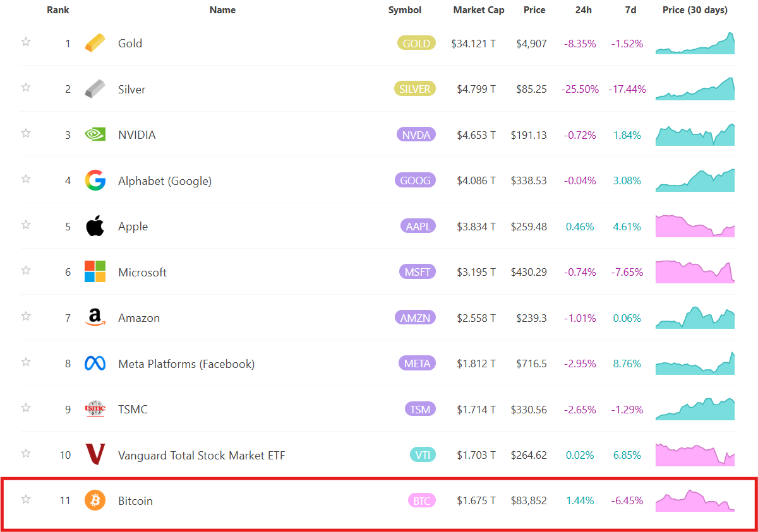Open TSMC's 30-day price chart
Screen dimensions: 758x532
pyautogui.click(x=695, y=409)
